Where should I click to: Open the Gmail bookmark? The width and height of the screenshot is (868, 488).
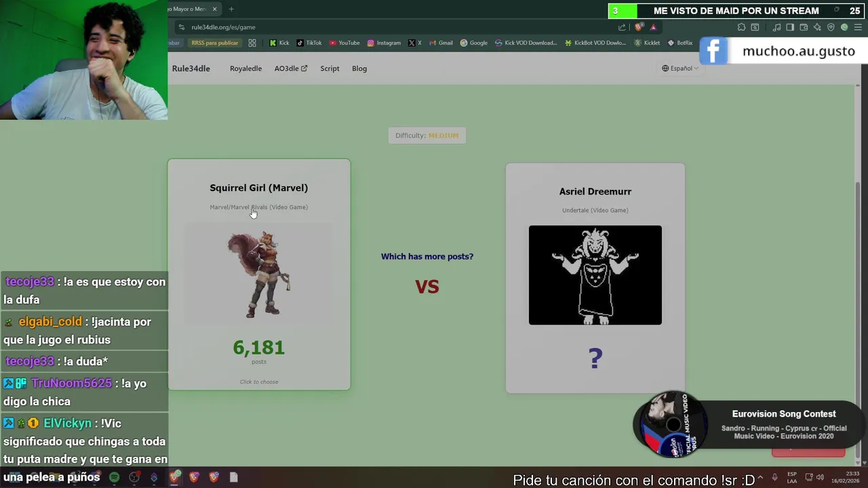(x=441, y=43)
